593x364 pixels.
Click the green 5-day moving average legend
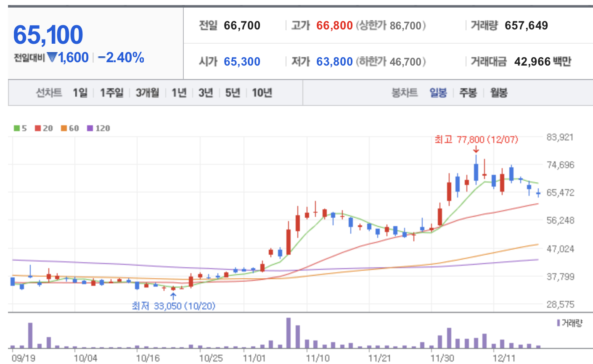pyautogui.click(x=20, y=128)
